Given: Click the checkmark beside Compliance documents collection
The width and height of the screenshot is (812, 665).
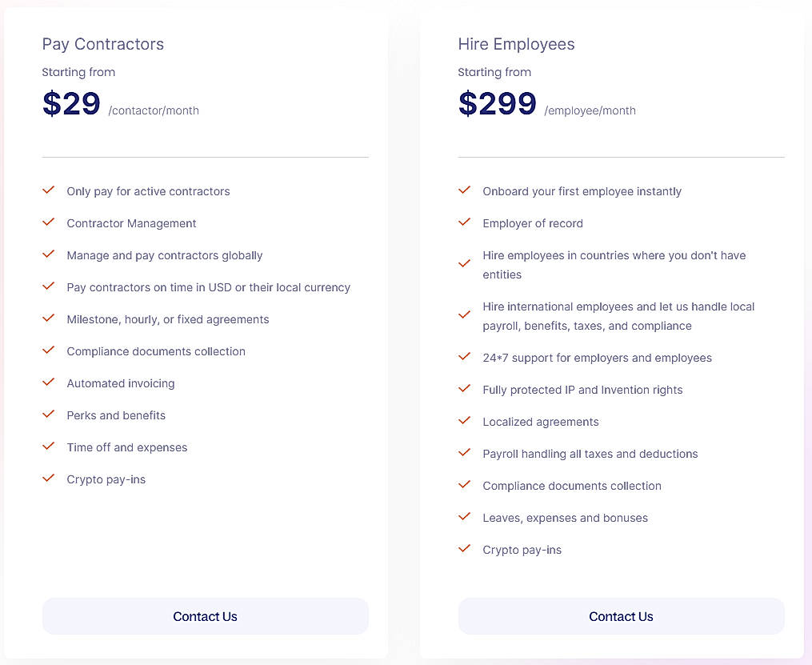Looking at the screenshot, I should coord(48,351).
